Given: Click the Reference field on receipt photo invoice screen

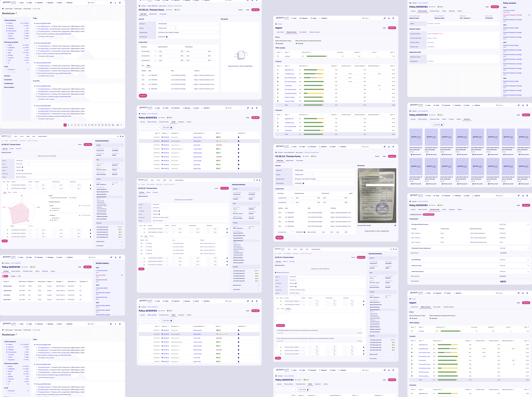Looking at the screenshot, I should (324, 170).
